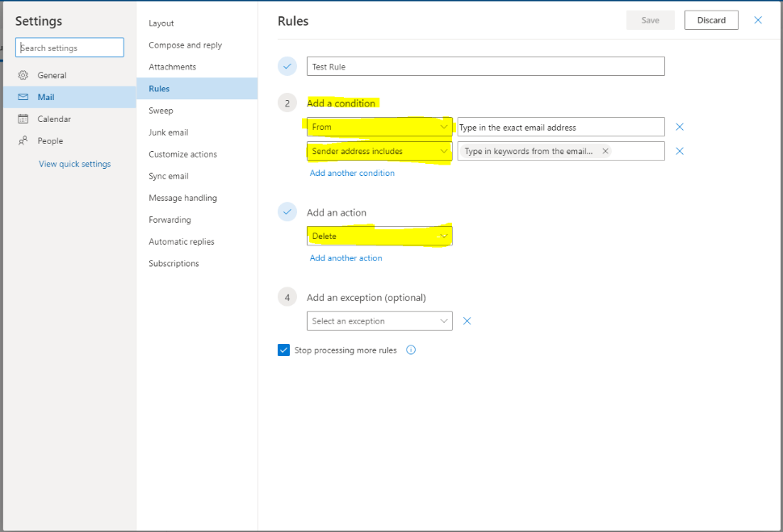
Task: Click the Test Rule name field
Action: [x=485, y=66]
